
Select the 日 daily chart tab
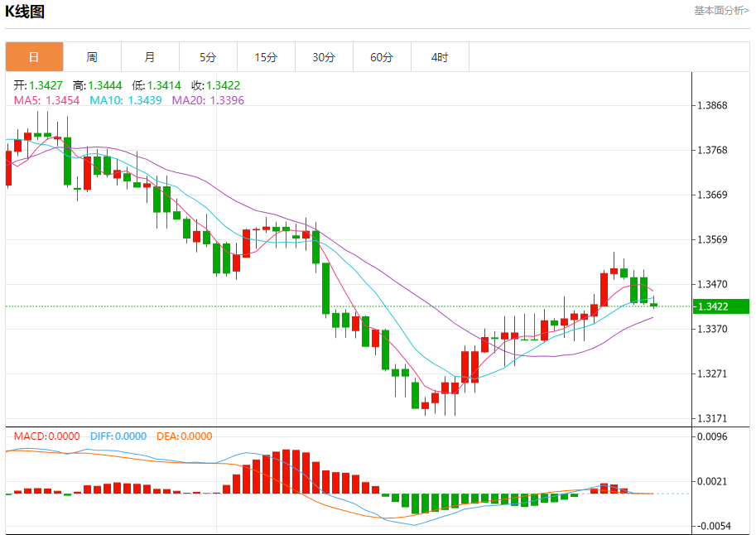pyautogui.click(x=34, y=57)
